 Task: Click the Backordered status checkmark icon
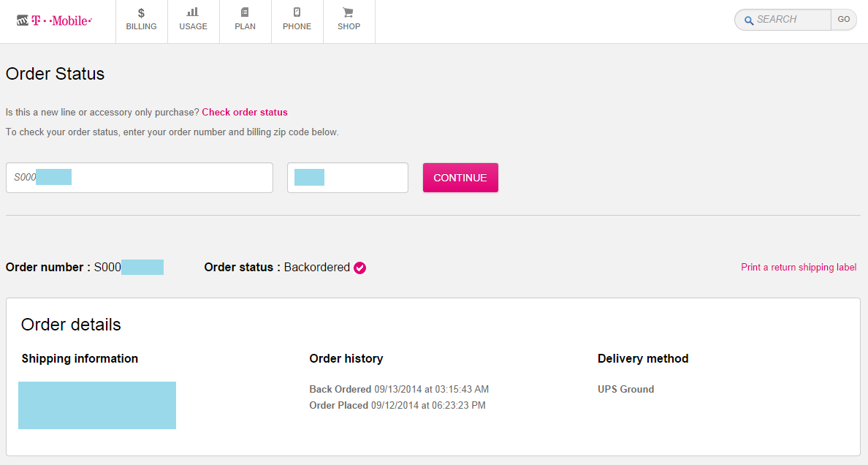[359, 268]
